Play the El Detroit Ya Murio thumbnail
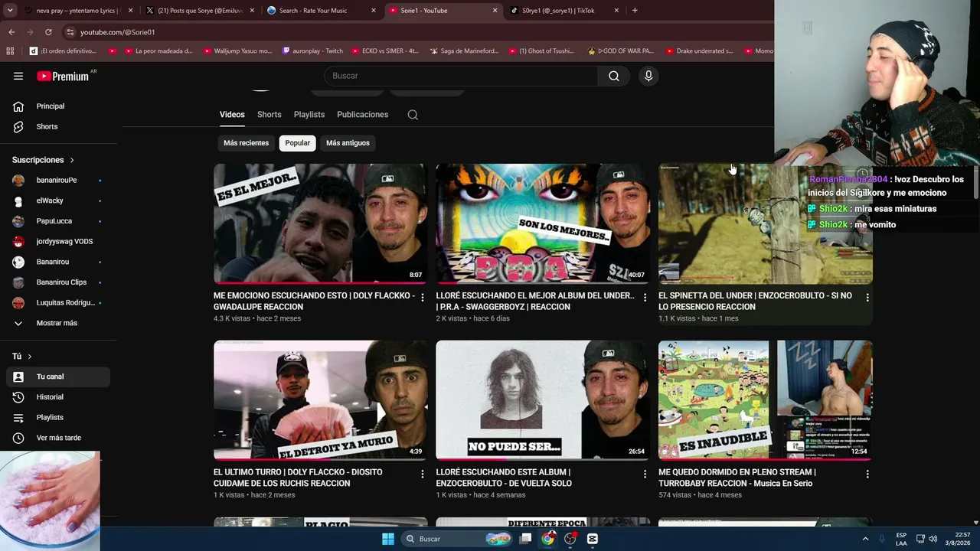Image resolution: width=980 pixels, height=551 pixels. pyautogui.click(x=321, y=400)
